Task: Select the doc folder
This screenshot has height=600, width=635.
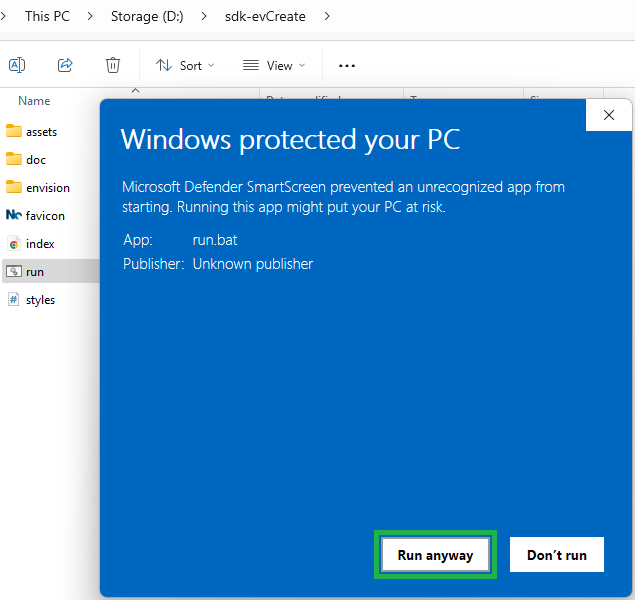Action: (x=36, y=160)
